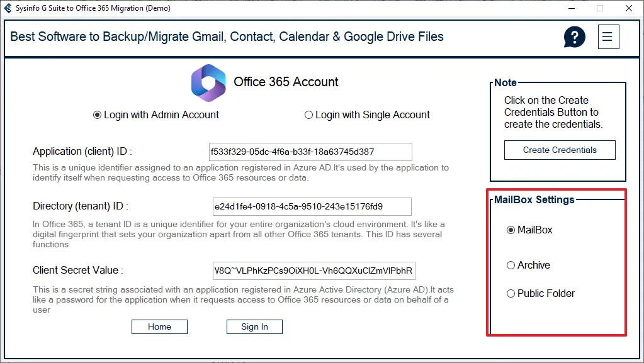The height and width of the screenshot is (363, 644).
Task: Click the "MailBox Settings" group title
Action: pos(534,199)
